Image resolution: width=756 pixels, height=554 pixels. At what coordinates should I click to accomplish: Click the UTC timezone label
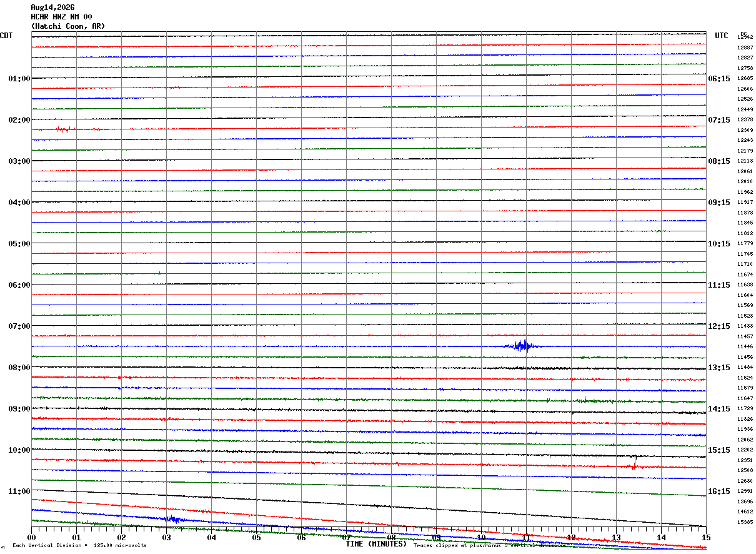722,36
